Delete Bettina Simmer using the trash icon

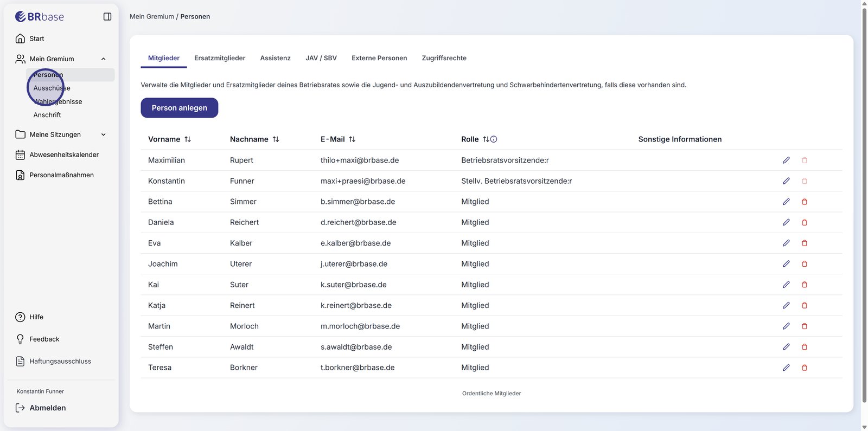[x=805, y=202]
